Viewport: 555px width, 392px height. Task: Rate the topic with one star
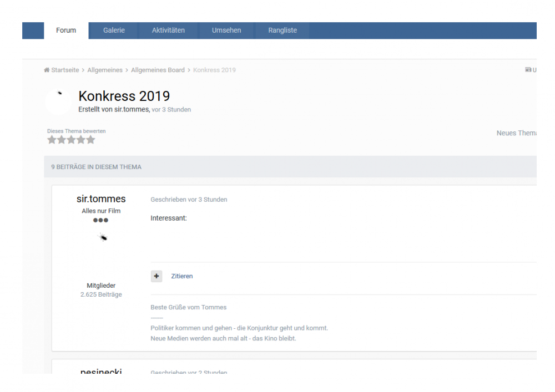[52, 140]
